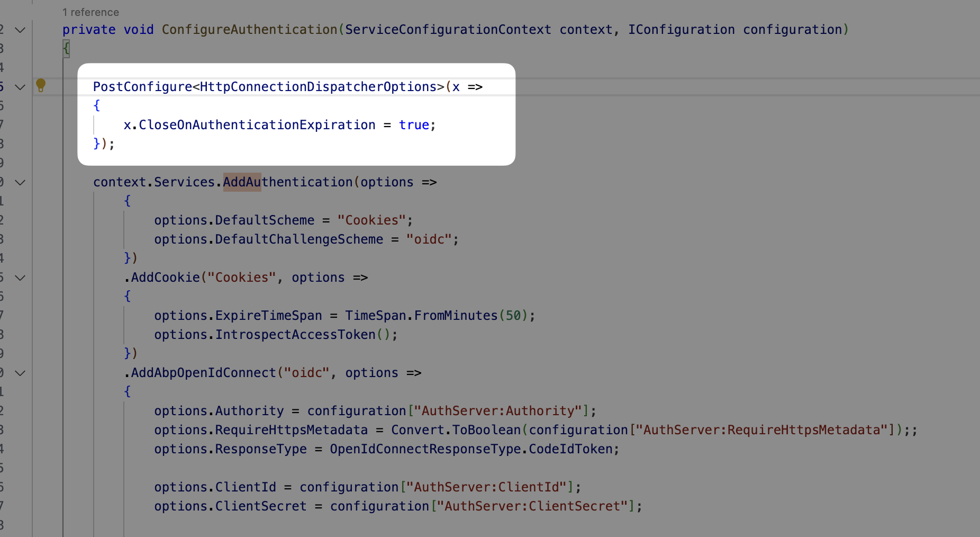980x537 pixels.
Task: Click the IConfiguration parameter type
Action: click(x=681, y=30)
